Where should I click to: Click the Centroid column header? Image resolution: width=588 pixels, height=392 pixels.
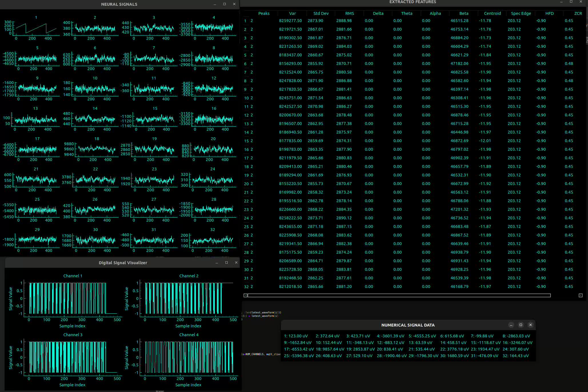pos(492,13)
